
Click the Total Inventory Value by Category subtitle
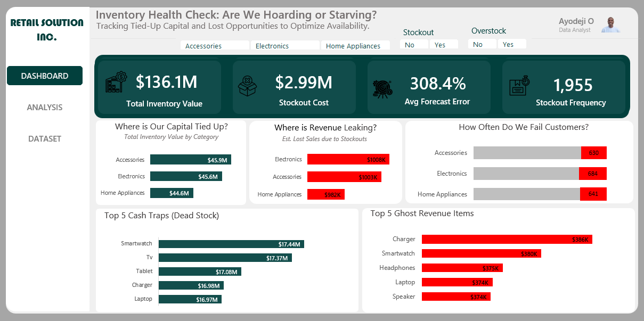(x=171, y=137)
